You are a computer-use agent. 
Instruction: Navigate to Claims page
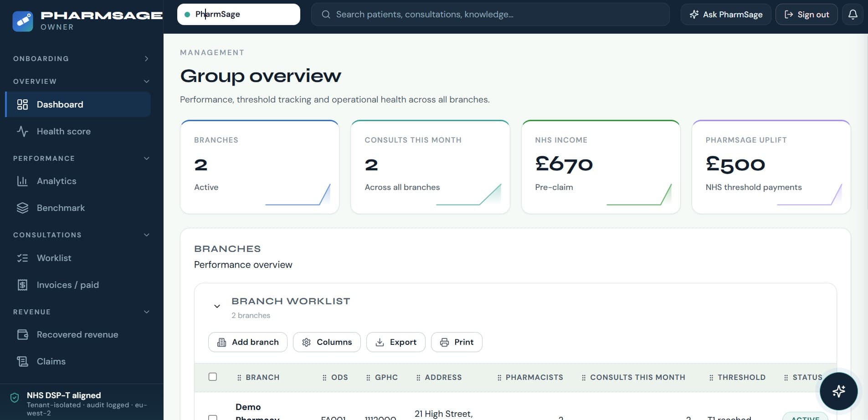click(78, 361)
